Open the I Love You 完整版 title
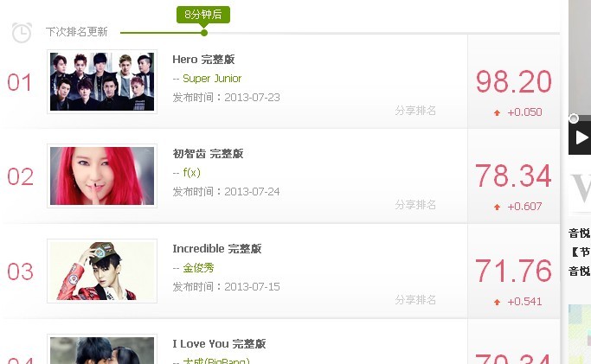The image size is (591, 364). click(220, 343)
